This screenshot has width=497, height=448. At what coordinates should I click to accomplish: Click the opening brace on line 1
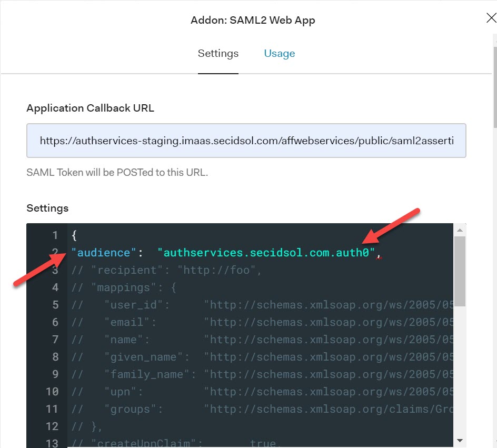[74, 235]
